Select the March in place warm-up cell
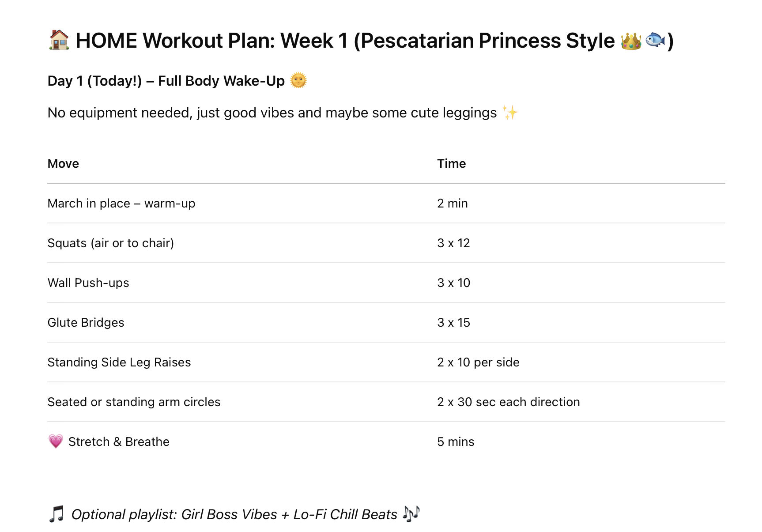The width and height of the screenshot is (762, 532). coord(121,203)
